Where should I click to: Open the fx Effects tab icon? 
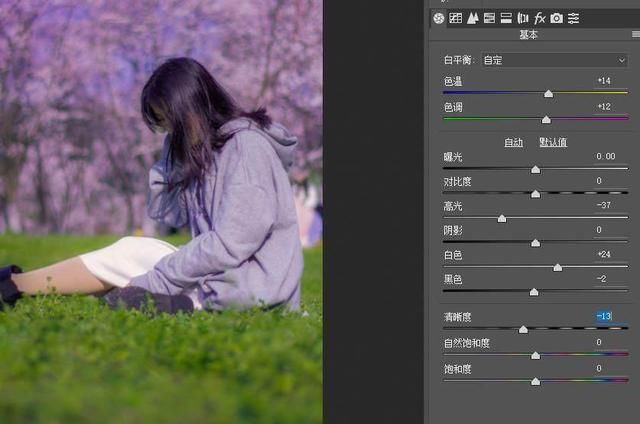point(540,18)
